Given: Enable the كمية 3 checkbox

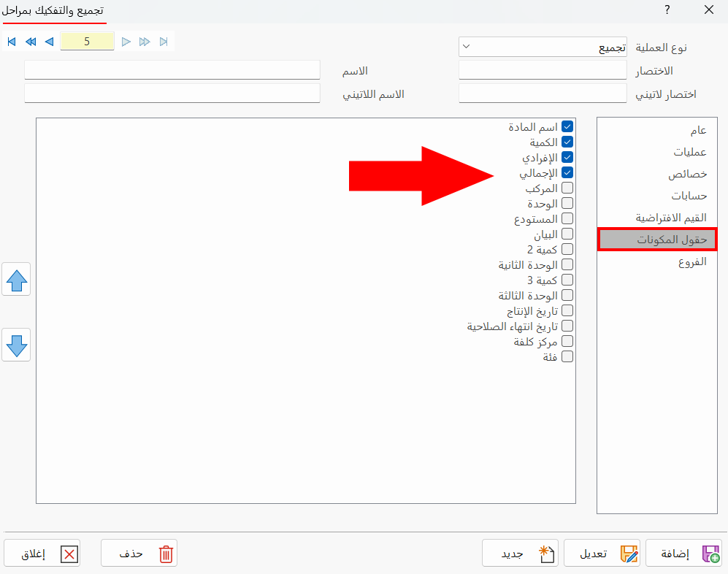Looking at the screenshot, I should (567, 280).
